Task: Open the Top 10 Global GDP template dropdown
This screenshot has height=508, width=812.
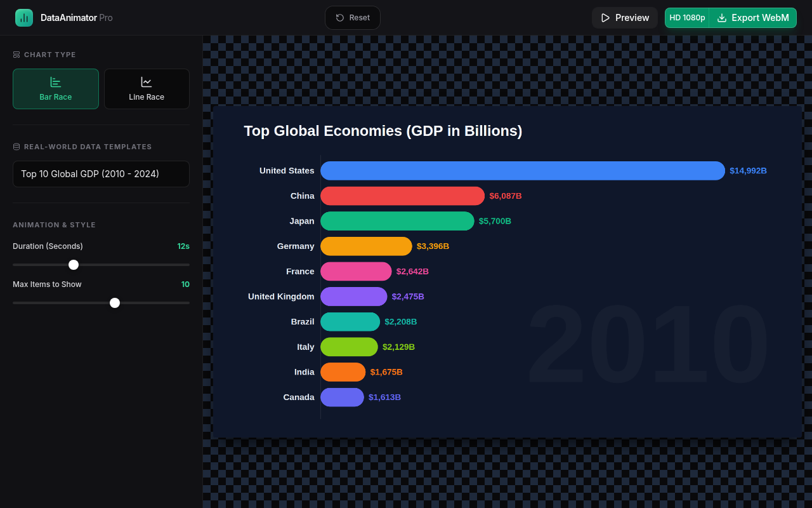Action: tap(101, 174)
